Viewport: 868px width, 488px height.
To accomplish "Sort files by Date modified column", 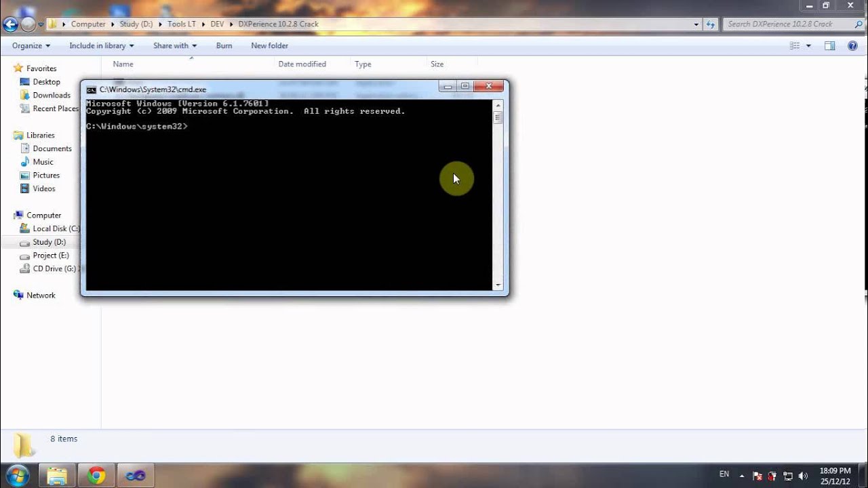I will click(302, 64).
